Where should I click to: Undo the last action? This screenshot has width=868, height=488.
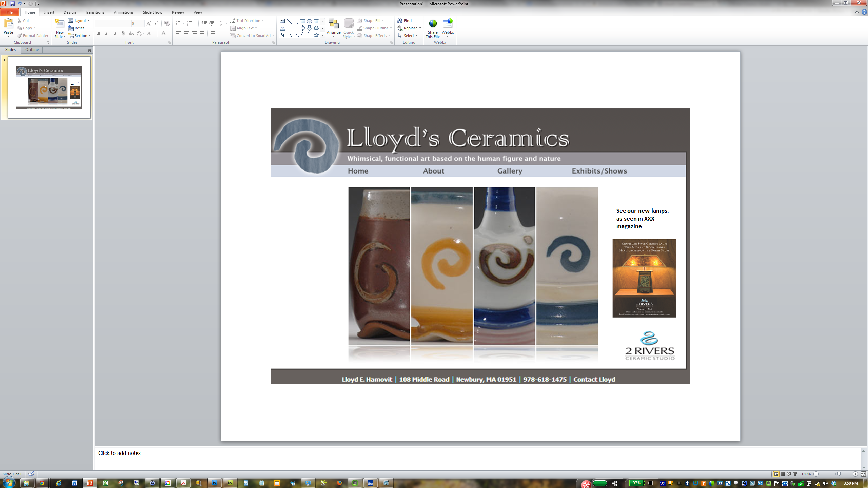point(20,4)
